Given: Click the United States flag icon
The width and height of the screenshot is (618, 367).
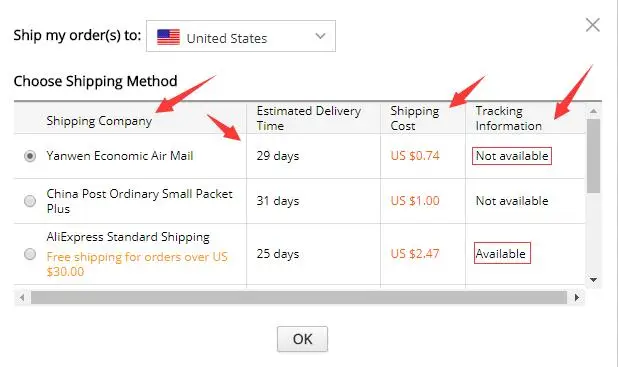Looking at the screenshot, I should [168, 37].
